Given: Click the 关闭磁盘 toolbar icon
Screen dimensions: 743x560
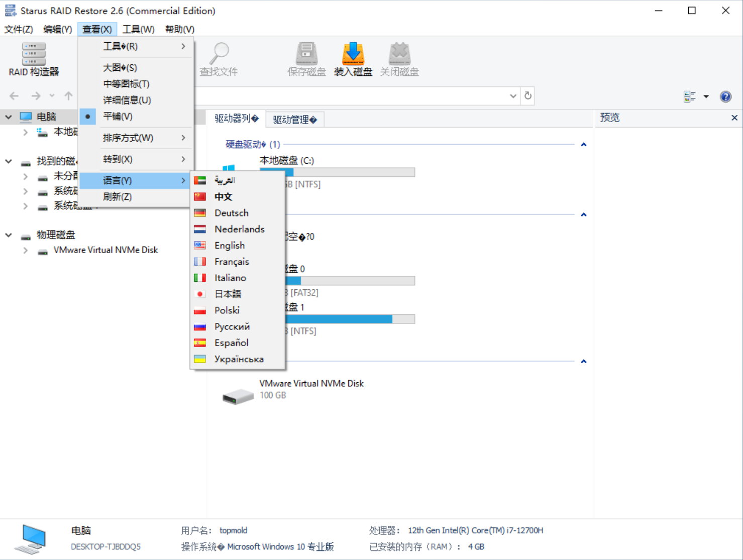Looking at the screenshot, I should pos(399,53).
